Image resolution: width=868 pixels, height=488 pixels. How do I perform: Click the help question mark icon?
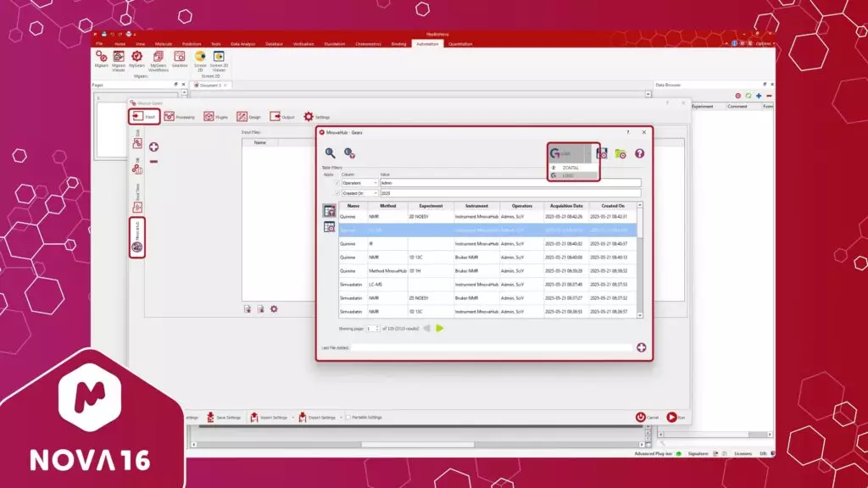(640, 153)
